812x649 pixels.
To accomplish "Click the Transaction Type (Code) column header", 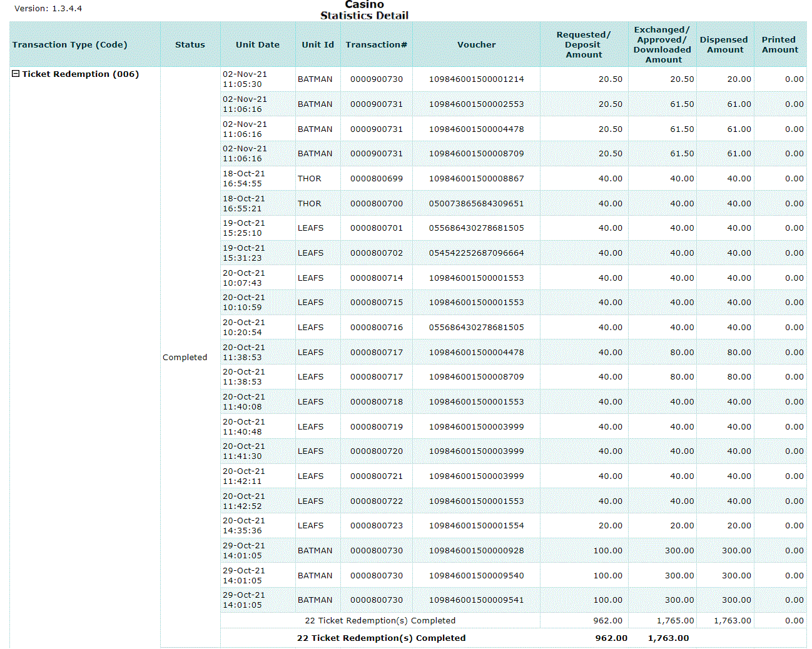I will [x=69, y=45].
